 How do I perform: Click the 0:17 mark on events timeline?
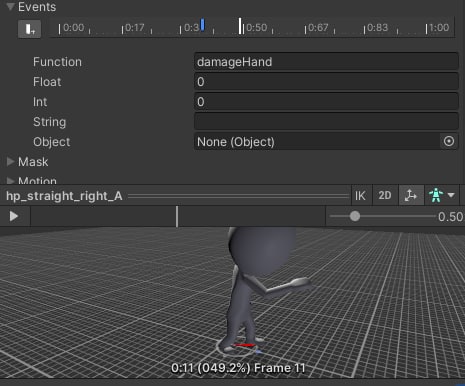135,27
